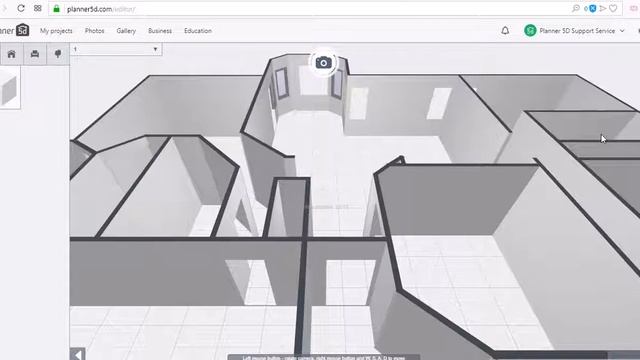Go to the Planner 5D logo home
This screenshot has width=640, height=360.
pyautogui.click(x=15, y=30)
